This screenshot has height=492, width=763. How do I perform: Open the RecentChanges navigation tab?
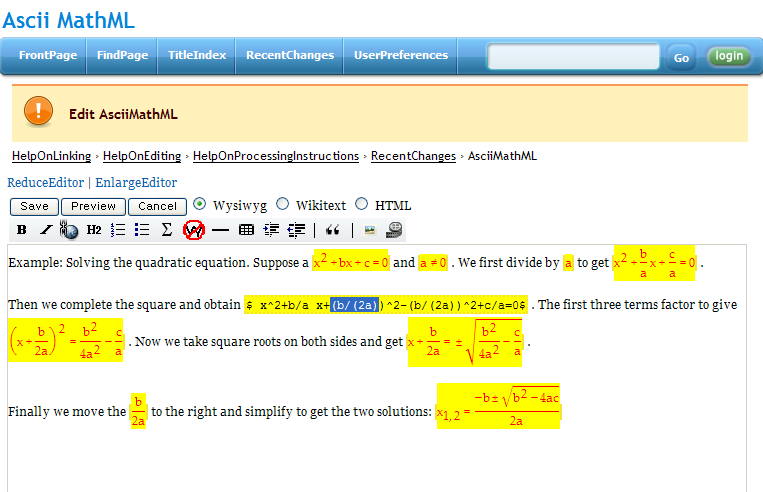289,56
